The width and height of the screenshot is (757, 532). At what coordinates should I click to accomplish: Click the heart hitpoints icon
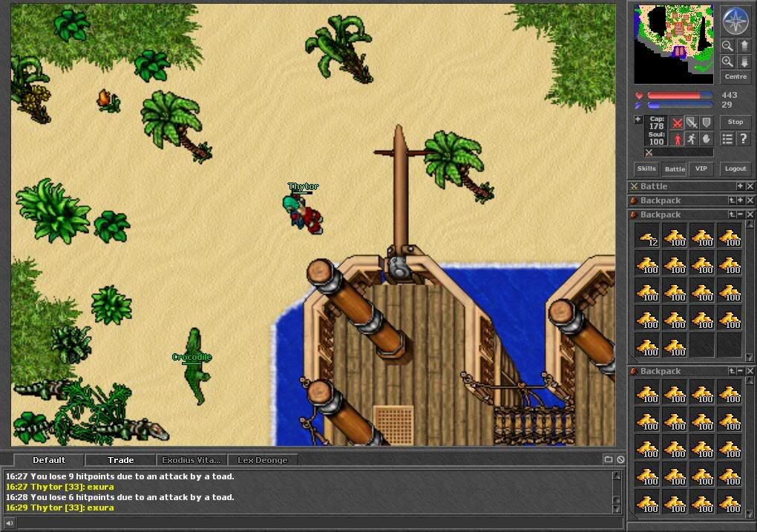(x=639, y=96)
